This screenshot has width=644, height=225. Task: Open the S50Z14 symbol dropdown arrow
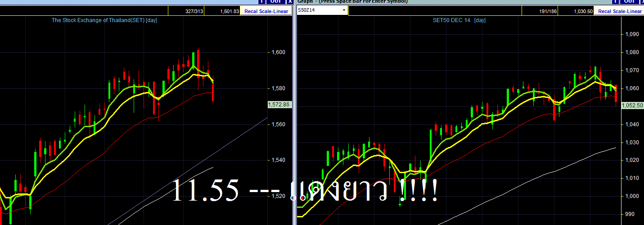click(344, 10)
